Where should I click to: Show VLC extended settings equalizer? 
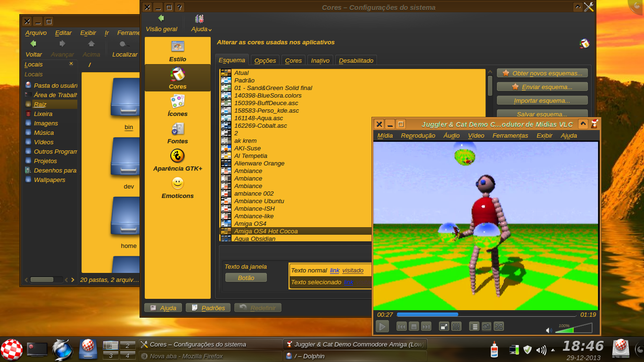point(456,326)
